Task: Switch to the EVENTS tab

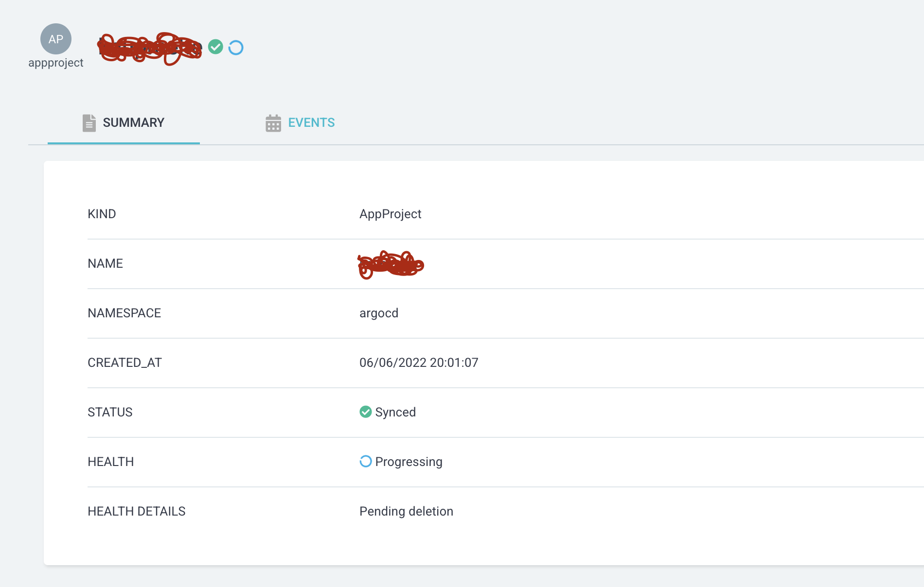Action: (x=311, y=122)
